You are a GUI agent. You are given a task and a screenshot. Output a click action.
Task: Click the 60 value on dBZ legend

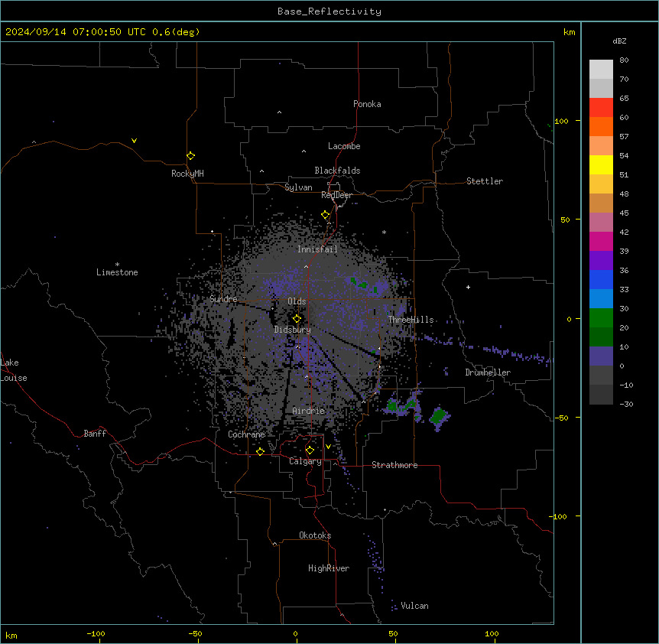point(624,117)
